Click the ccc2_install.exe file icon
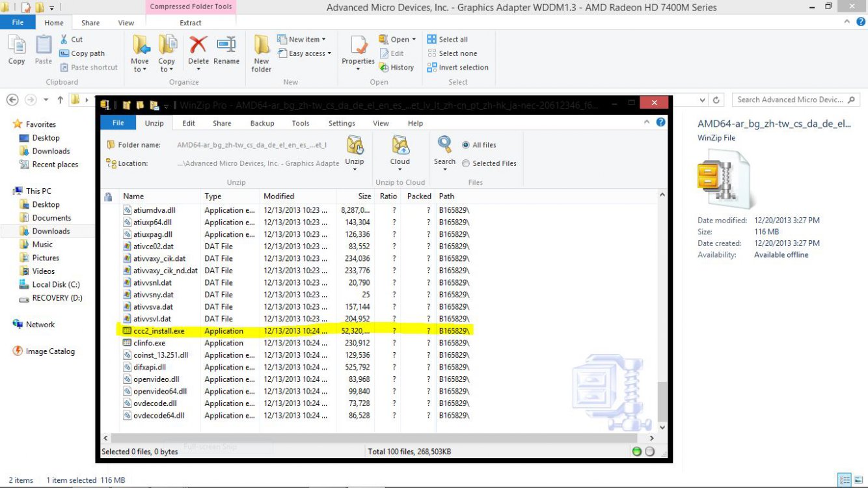Image resolution: width=868 pixels, height=488 pixels. (128, 331)
